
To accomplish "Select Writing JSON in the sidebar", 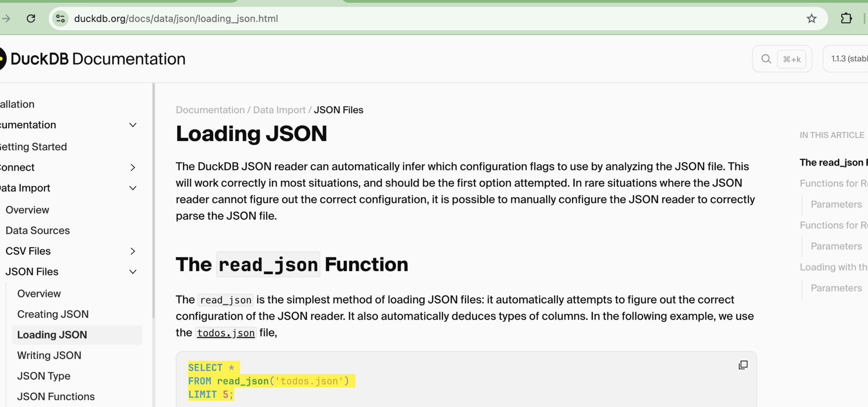I will pyautogui.click(x=49, y=355).
